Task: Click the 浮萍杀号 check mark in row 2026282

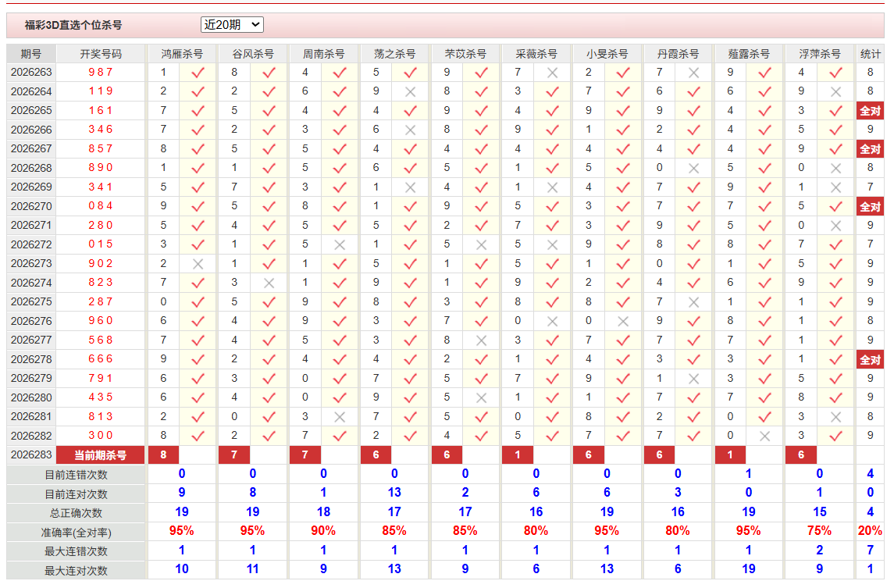Action: pyautogui.click(x=835, y=437)
